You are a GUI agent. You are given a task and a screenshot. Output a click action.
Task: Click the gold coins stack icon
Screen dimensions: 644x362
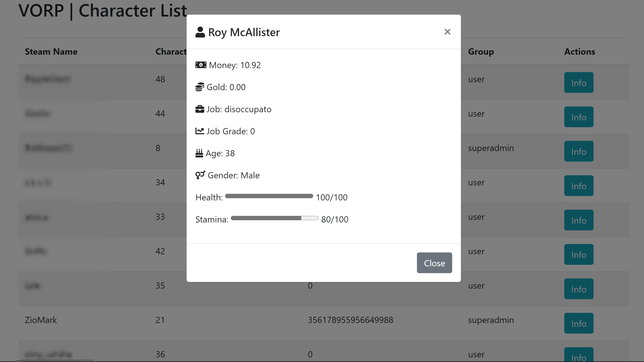[200, 87]
